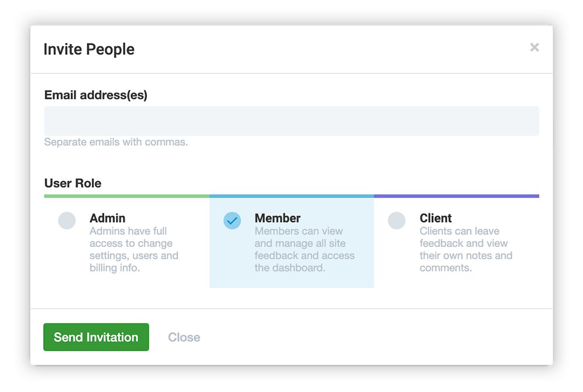
Task: Click the Client role description text
Action: tap(465, 250)
